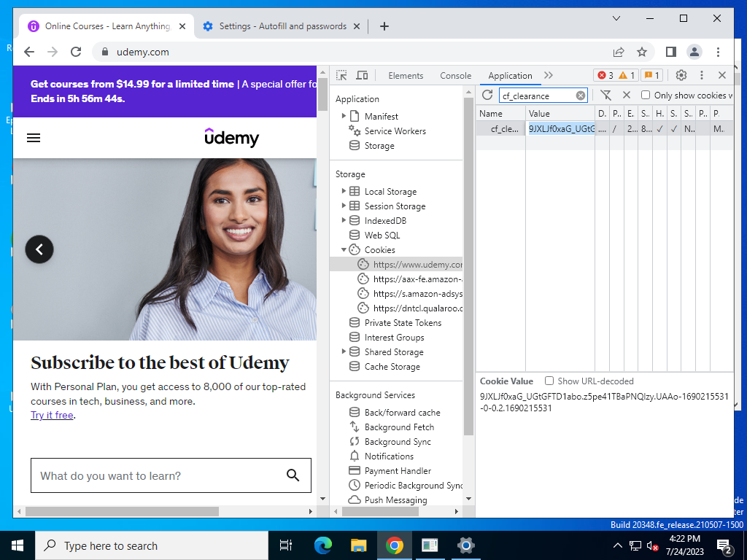Click the orange issues badge
Image resolution: width=747 pixels, height=560 pixels.
pos(651,75)
